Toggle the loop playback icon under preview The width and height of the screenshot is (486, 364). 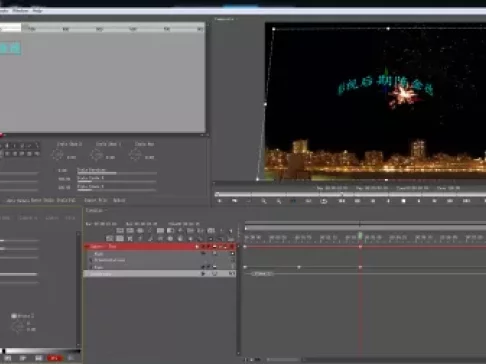[323, 201]
